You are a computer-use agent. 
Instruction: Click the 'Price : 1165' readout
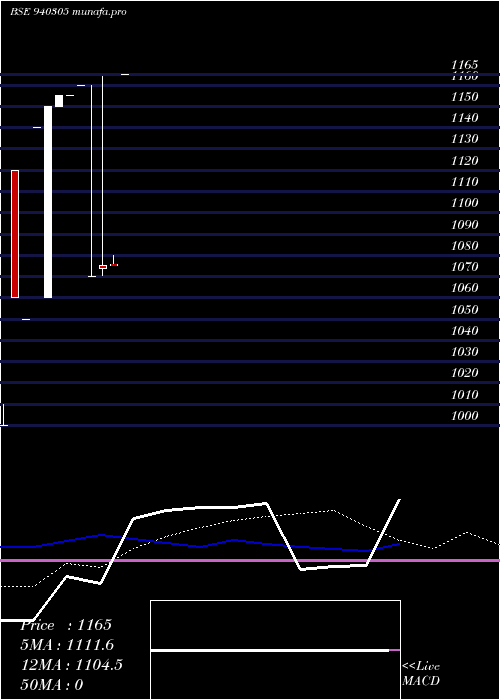pos(66,625)
